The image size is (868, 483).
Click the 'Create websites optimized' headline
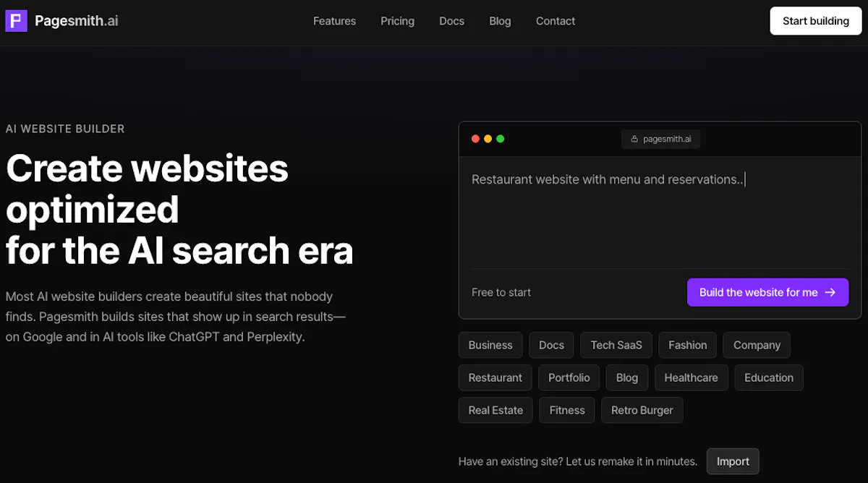pos(179,209)
